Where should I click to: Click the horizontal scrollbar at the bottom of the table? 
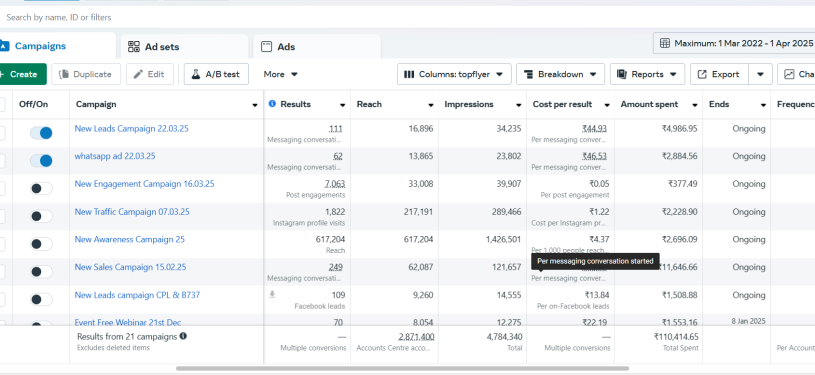[x=402, y=368]
